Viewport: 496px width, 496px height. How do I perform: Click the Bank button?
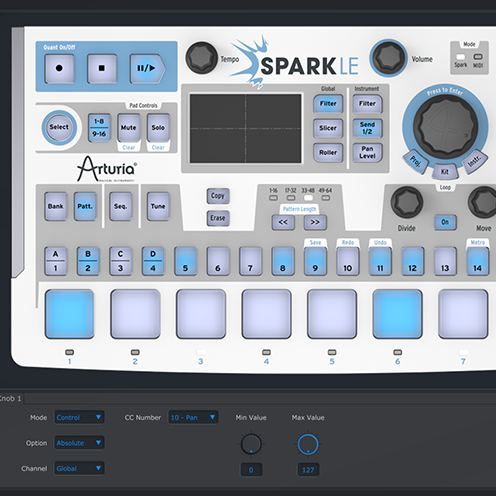pos(56,206)
